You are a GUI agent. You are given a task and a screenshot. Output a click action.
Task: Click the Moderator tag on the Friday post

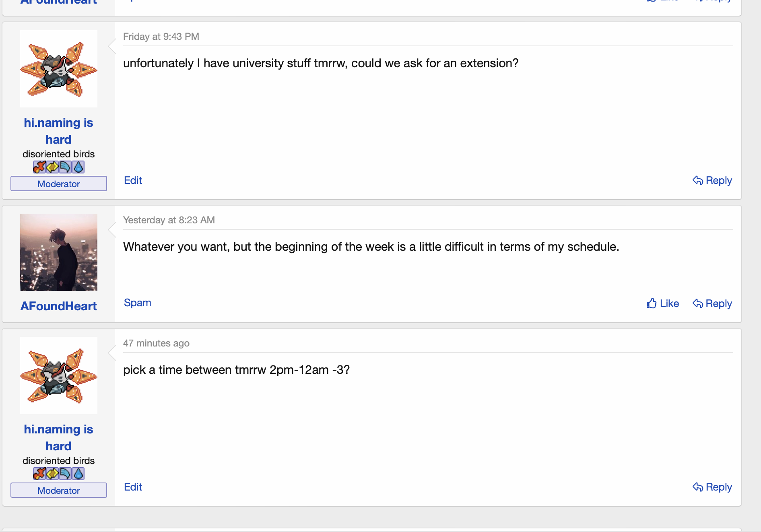click(x=59, y=184)
